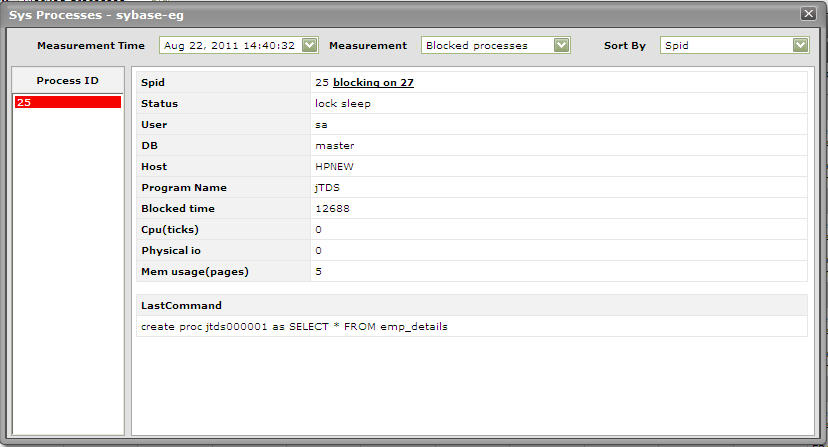Click the Host row label
Viewport: 828px width, 447px height.
click(x=154, y=166)
